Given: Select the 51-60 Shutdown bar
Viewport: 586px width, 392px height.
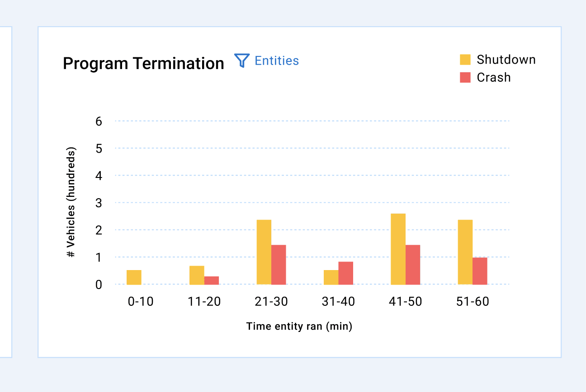Looking at the screenshot, I should point(465,252).
